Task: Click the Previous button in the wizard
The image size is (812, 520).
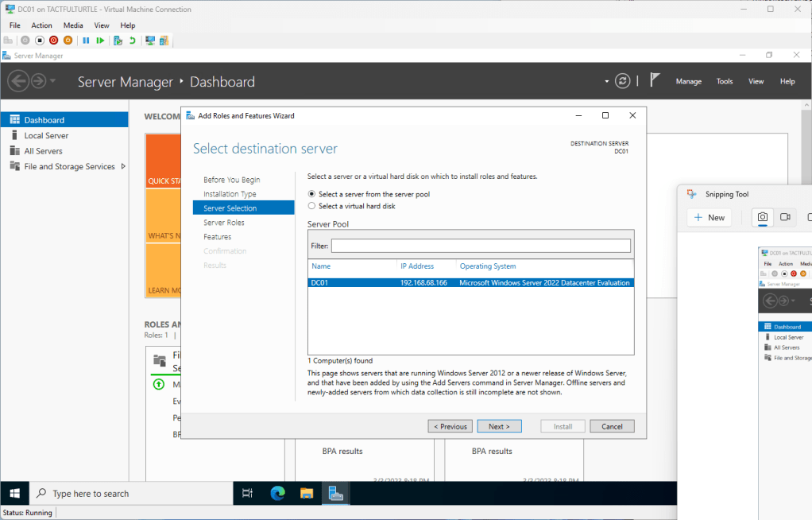Action: [x=450, y=426]
